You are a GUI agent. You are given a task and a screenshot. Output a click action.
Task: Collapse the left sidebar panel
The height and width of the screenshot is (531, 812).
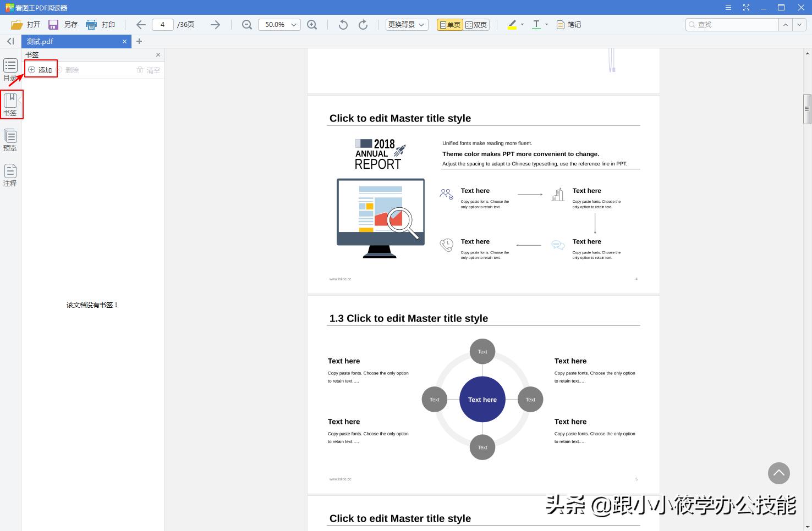[x=9, y=41]
